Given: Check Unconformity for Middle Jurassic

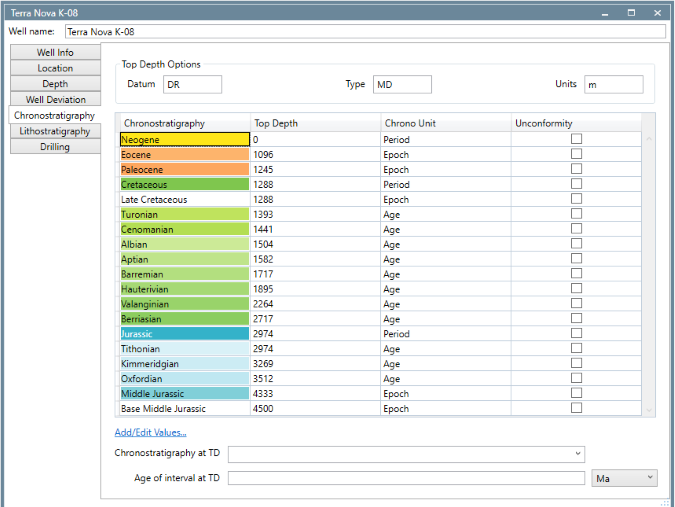Looking at the screenshot, I should coord(576,393).
